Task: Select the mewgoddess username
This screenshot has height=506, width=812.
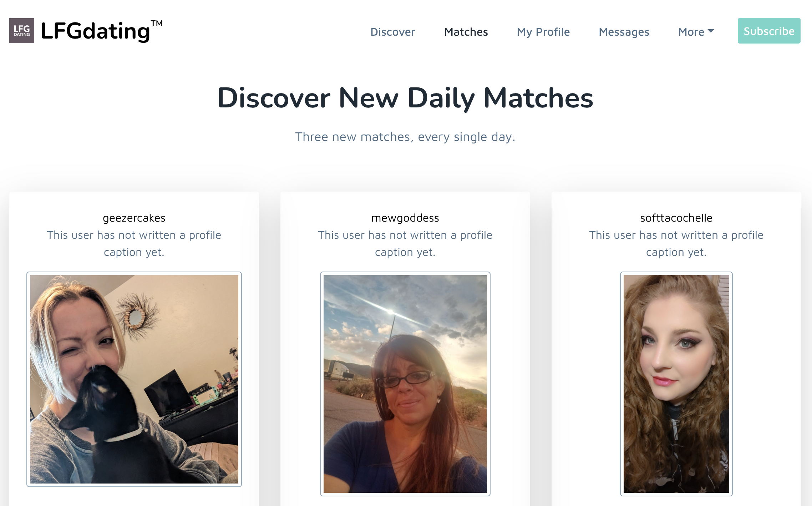Action: click(x=405, y=218)
